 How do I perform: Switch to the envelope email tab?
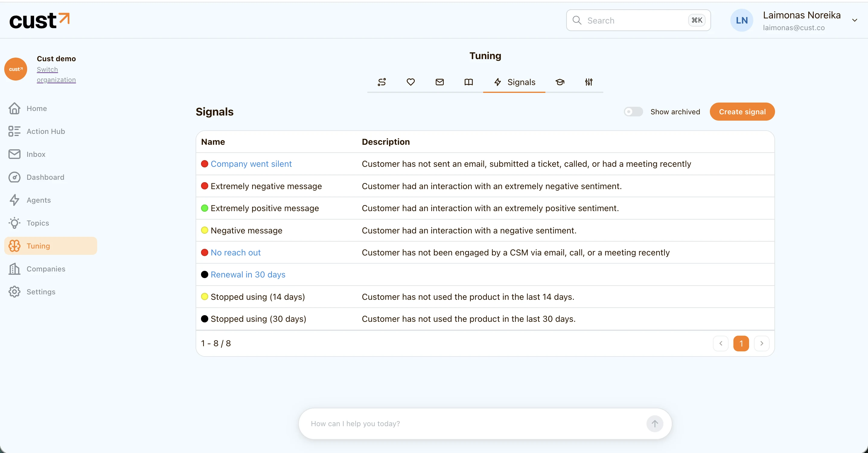(440, 82)
